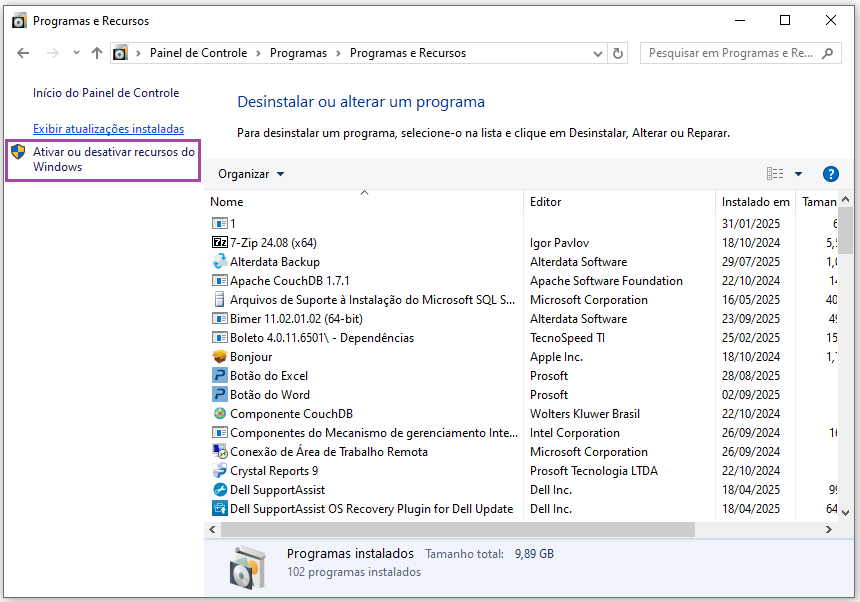Click Programas e Recursos breadcrumb
The image size is (860, 602).
(x=408, y=53)
